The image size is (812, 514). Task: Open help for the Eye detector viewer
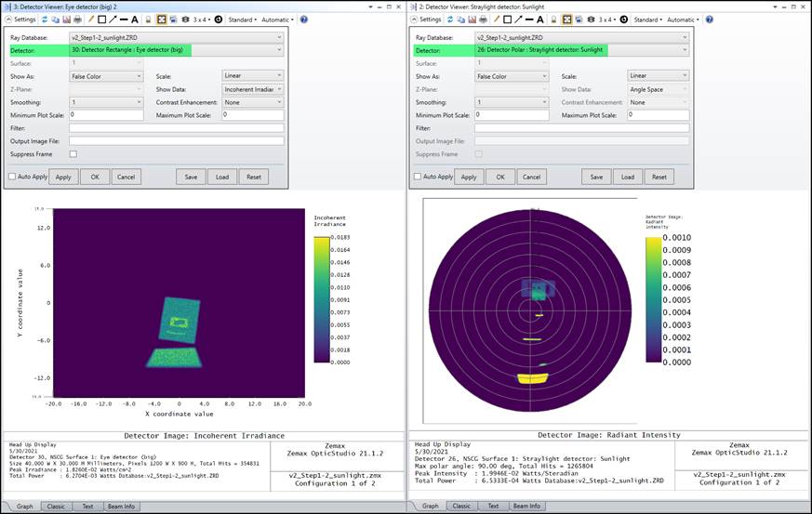(x=304, y=20)
